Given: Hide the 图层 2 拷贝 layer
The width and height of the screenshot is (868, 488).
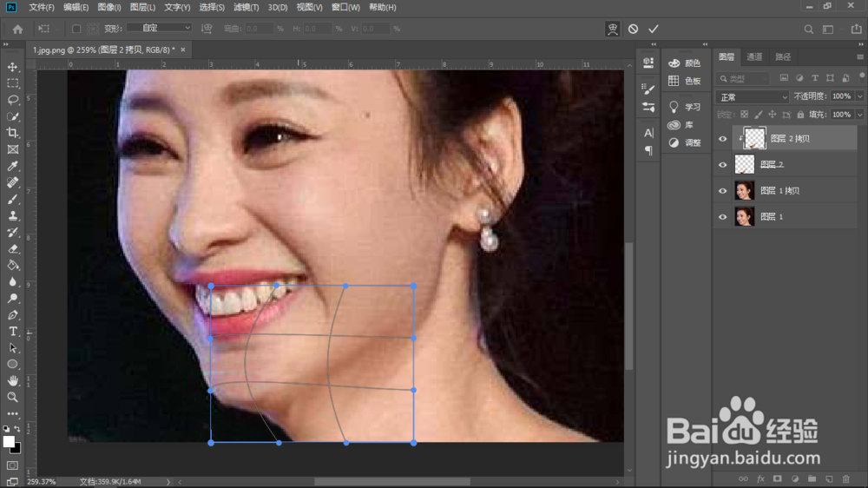Looking at the screenshot, I should 722,138.
